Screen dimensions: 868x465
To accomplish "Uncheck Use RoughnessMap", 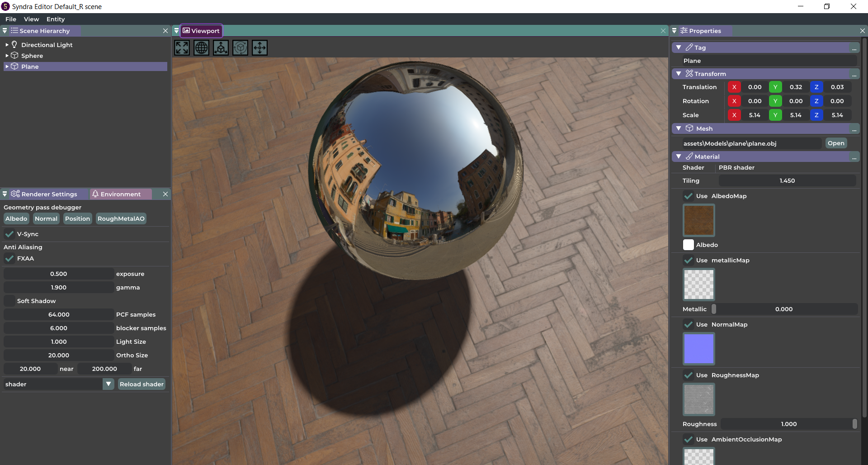I will [x=689, y=375].
